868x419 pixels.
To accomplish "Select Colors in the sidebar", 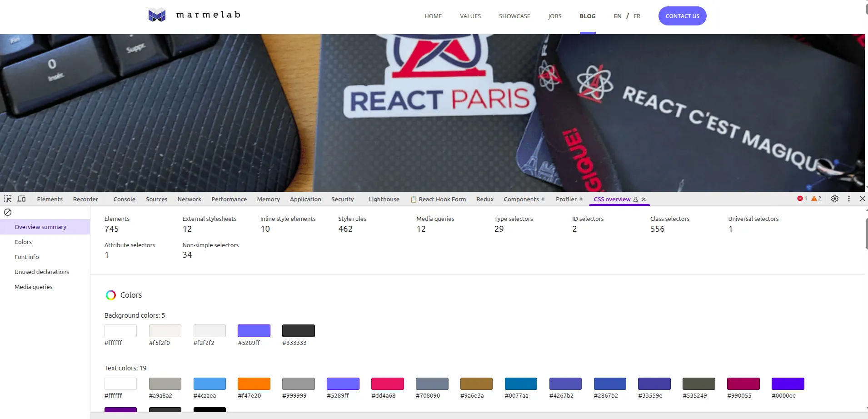I will (x=23, y=242).
